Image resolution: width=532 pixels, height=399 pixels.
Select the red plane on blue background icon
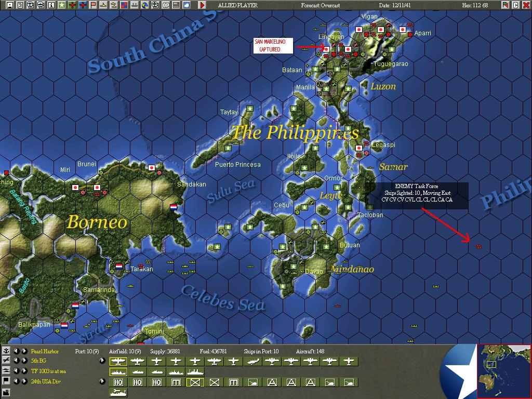(83, 5)
